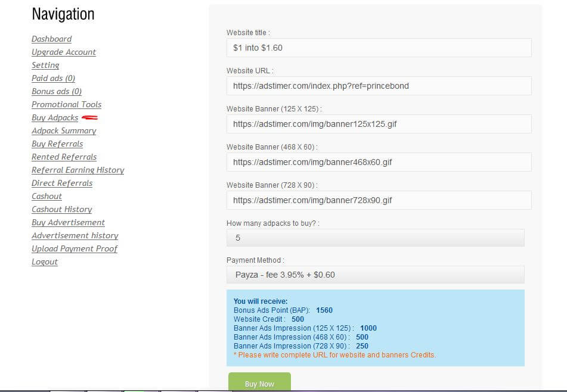
Task: Expand the adpacks quantity dropdown
Action: (375, 238)
